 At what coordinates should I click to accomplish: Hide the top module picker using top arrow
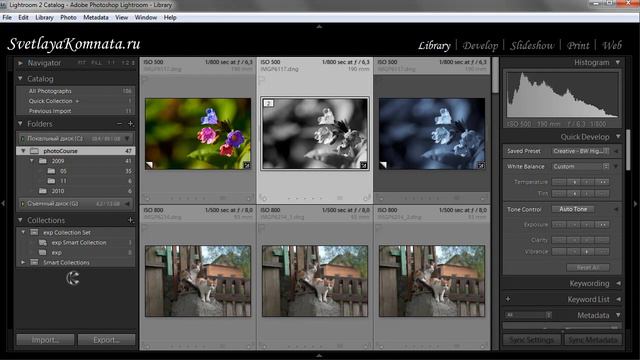(319, 27)
